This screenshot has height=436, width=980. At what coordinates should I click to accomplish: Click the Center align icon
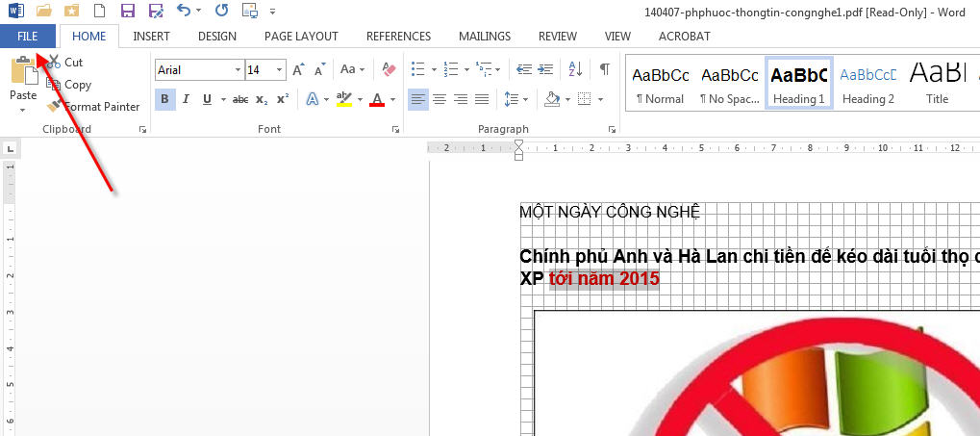click(440, 99)
